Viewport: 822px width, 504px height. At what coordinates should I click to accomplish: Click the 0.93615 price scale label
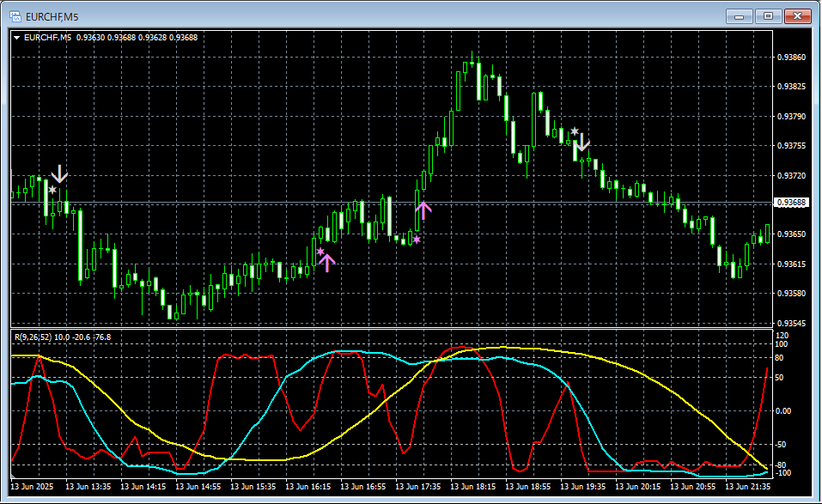click(x=792, y=264)
